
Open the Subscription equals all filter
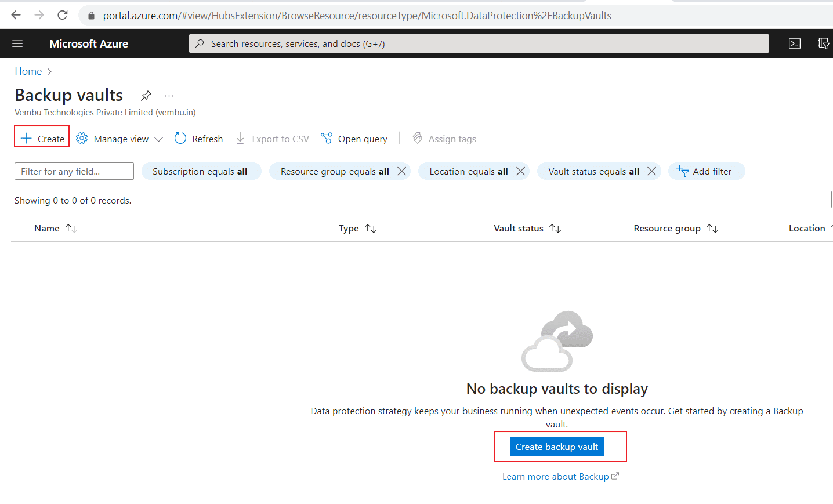200,171
